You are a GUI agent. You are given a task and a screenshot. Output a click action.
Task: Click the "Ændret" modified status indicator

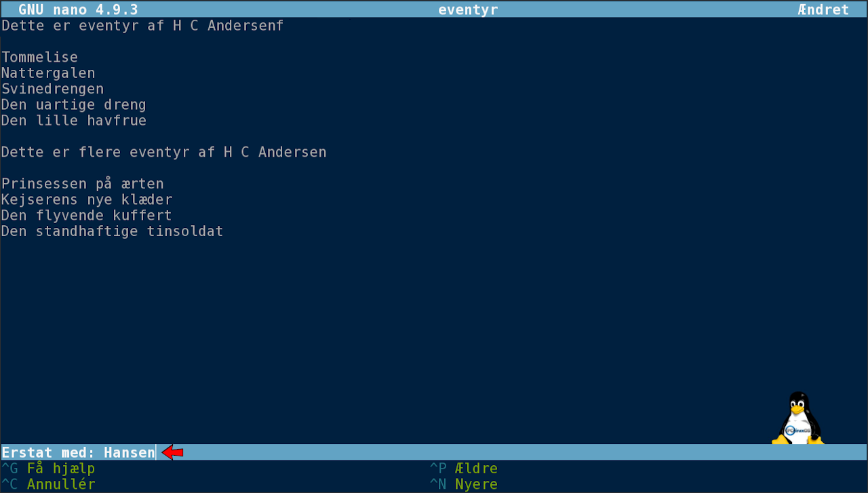click(823, 9)
